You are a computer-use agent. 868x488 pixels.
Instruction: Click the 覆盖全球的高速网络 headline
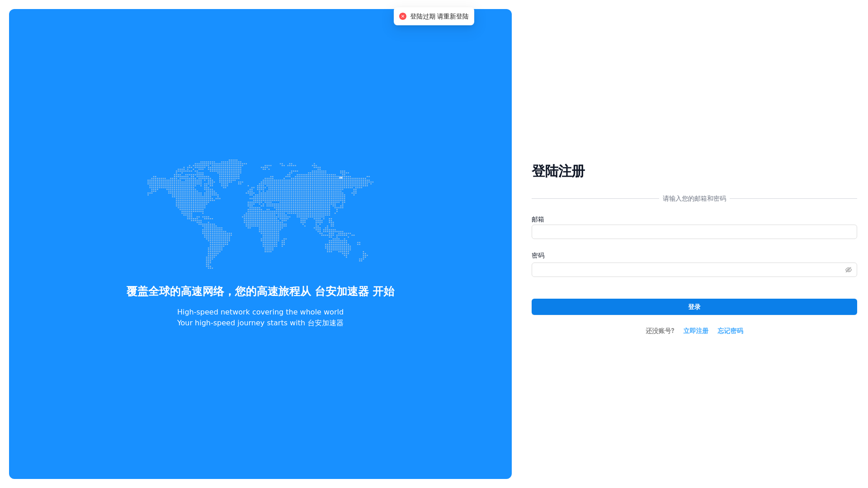tap(260, 291)
